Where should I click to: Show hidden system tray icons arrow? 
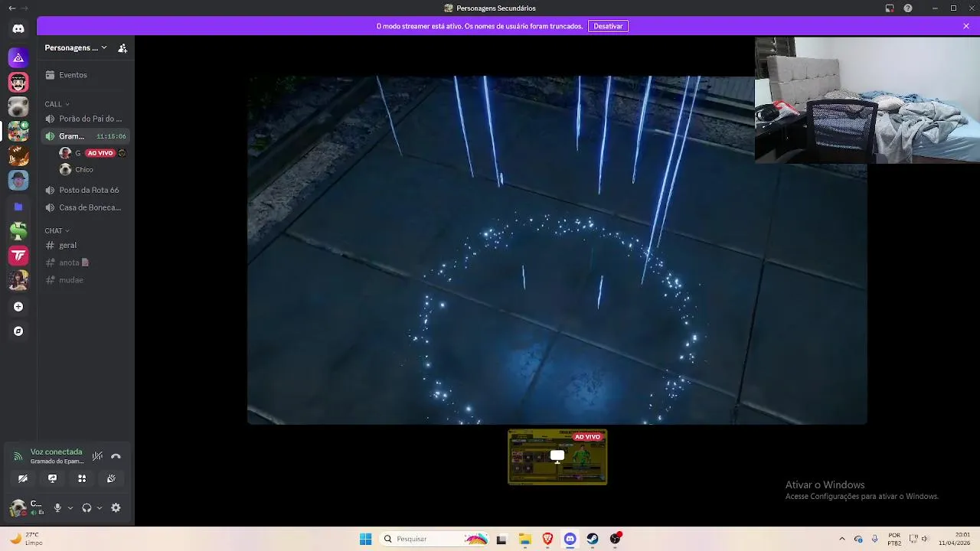pos(842,539)
